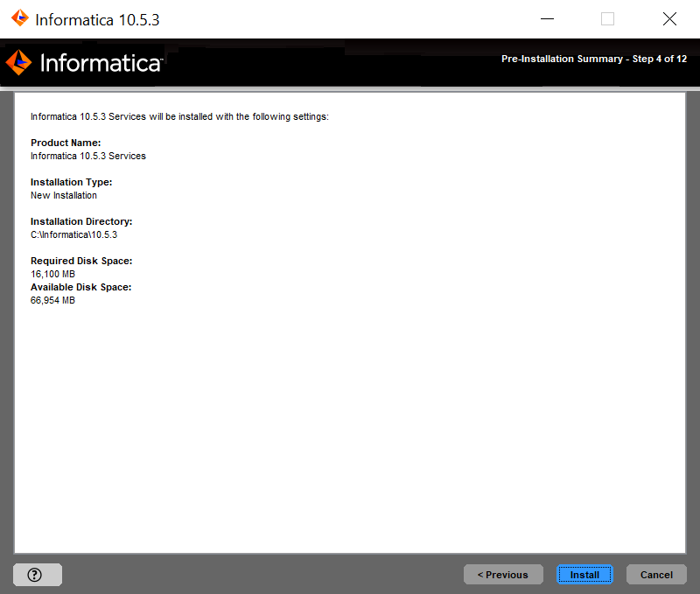
Task: Click the Informatica icon in title bar
Action: [20, 18]
